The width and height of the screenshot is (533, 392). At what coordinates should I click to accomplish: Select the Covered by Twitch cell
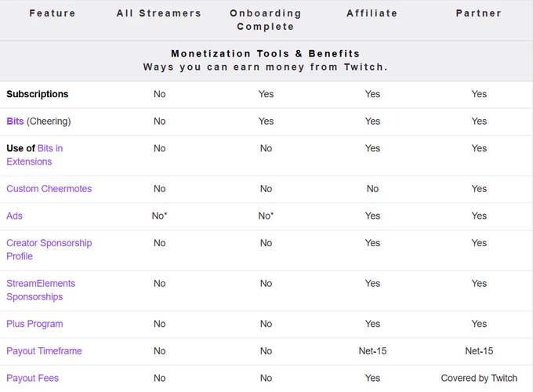(x=479, y=378)
